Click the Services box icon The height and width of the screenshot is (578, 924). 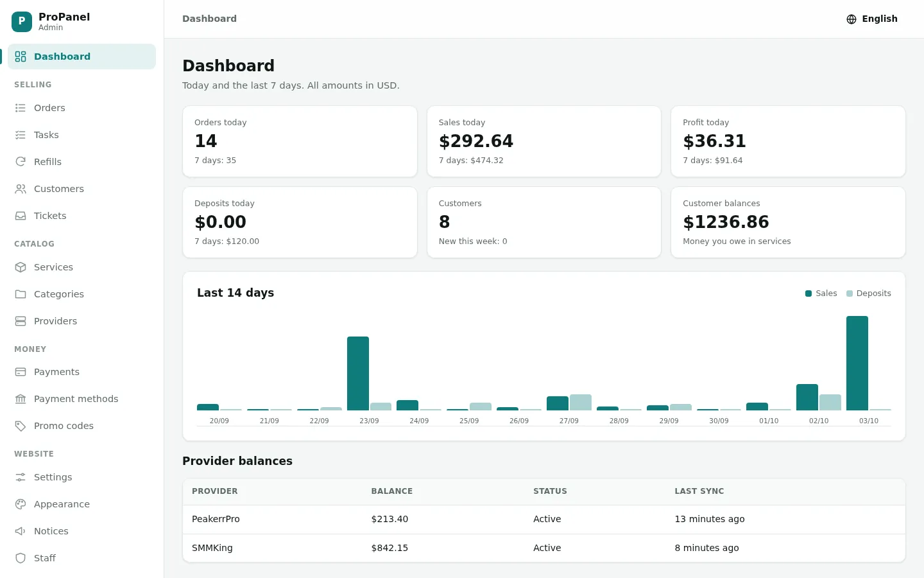point(21,267)
